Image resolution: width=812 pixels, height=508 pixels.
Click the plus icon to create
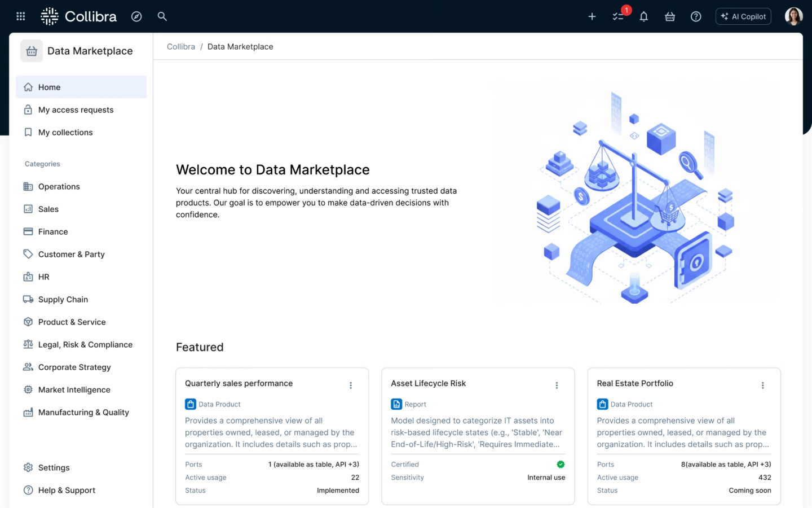[x=592, y=16]
